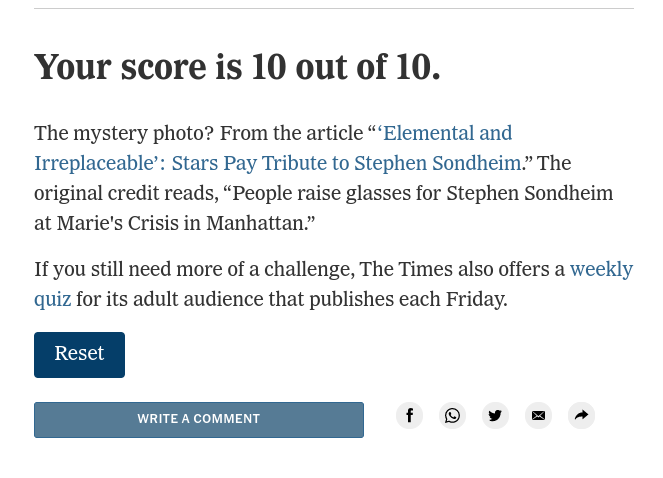Click 'The mystery photo?' text

123,133
